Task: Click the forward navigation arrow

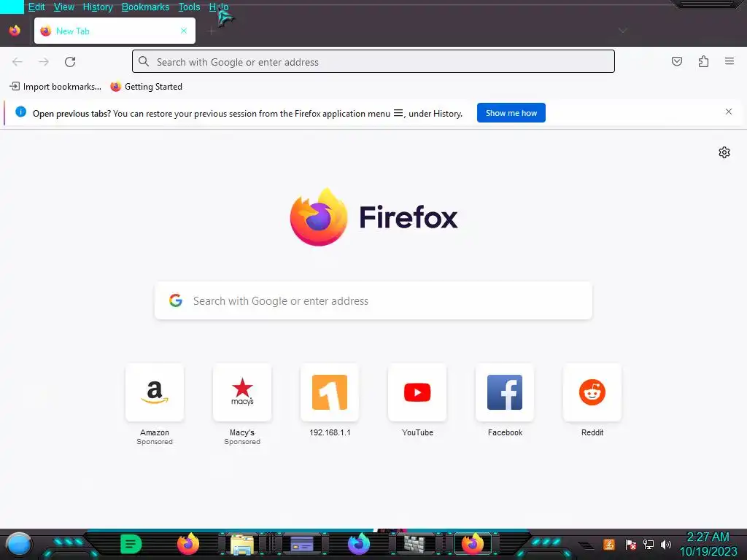Action: [x=44, y=61]
